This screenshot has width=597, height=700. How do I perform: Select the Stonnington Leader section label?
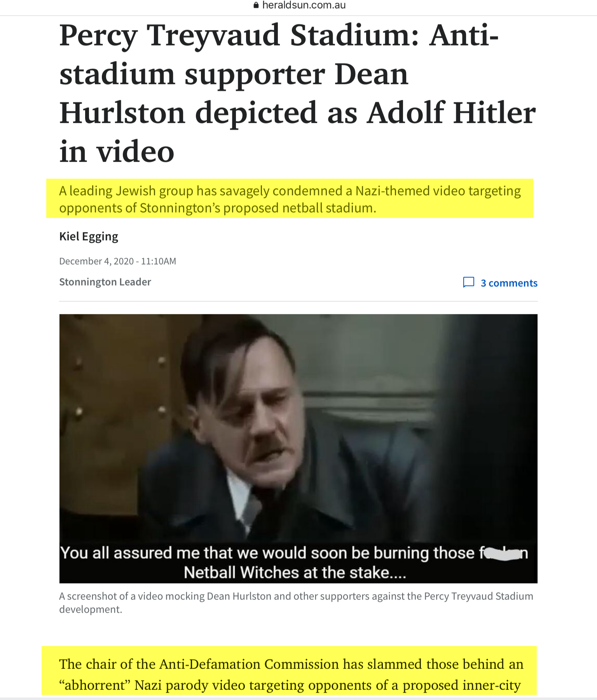(x=105, y=282)
